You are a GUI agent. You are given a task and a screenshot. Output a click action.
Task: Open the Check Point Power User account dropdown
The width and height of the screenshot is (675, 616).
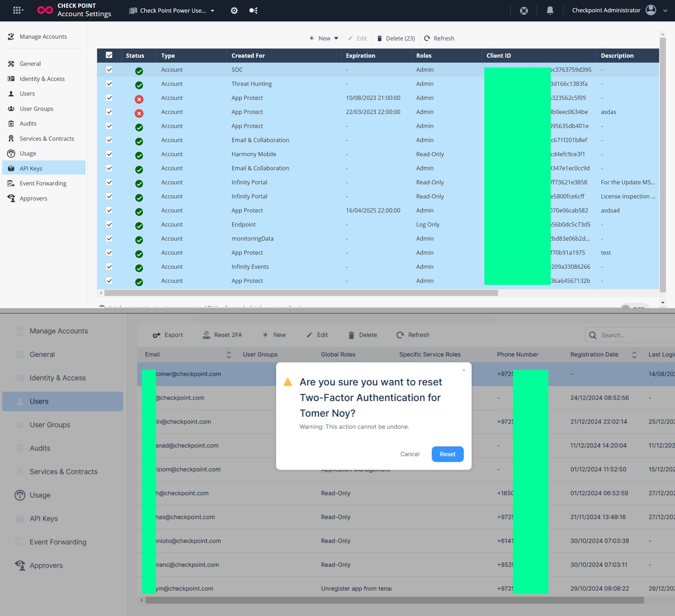(212, 11)
